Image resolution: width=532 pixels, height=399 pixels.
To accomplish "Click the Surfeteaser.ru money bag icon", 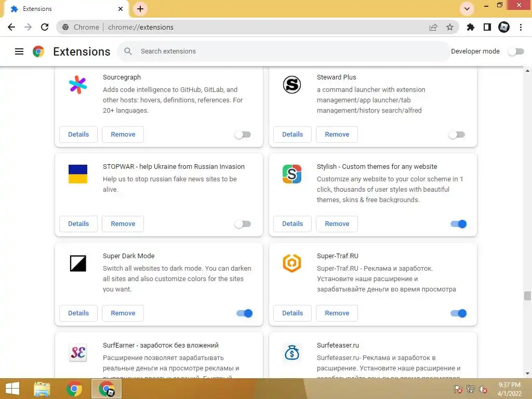I will 292,353.
